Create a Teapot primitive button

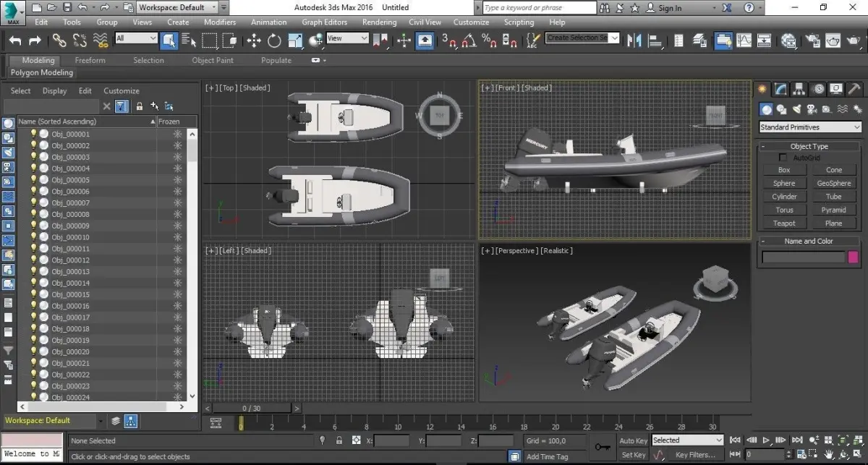click(784, 223)
